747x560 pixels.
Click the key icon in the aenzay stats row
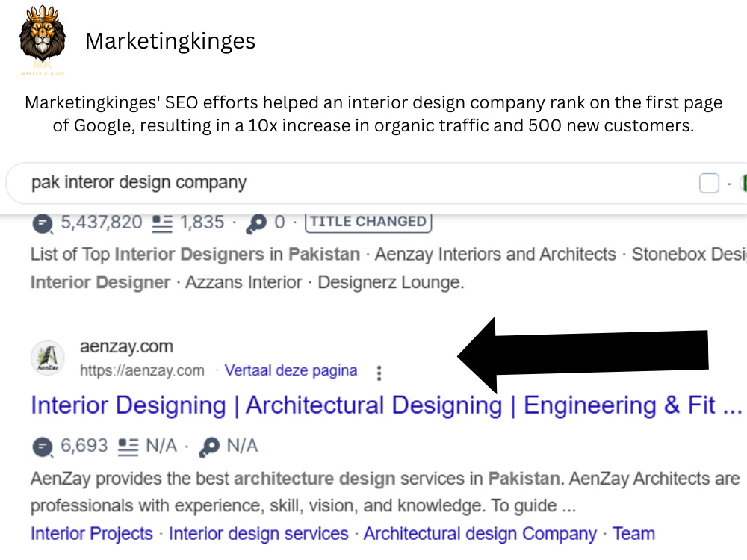(x=209, y=447)
